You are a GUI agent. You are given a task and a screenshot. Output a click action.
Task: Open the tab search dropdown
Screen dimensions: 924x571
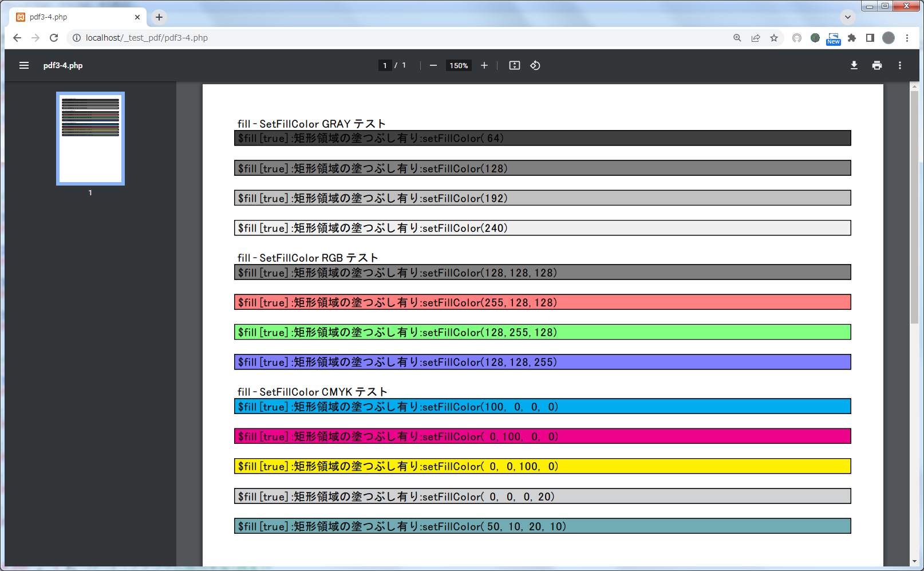click(848, 17)
